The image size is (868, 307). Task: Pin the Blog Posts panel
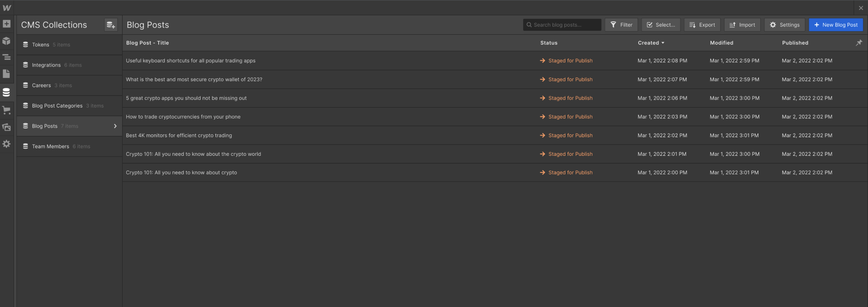(859, 43)
